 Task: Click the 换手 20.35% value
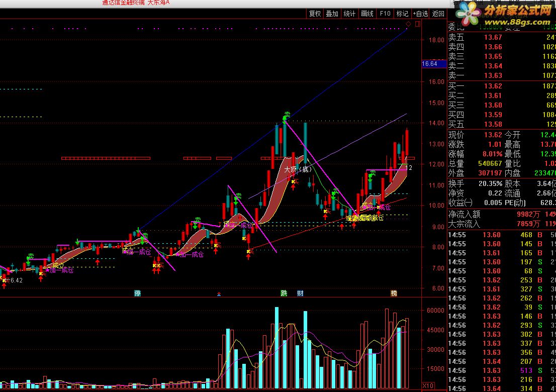(x=491, y=184)
